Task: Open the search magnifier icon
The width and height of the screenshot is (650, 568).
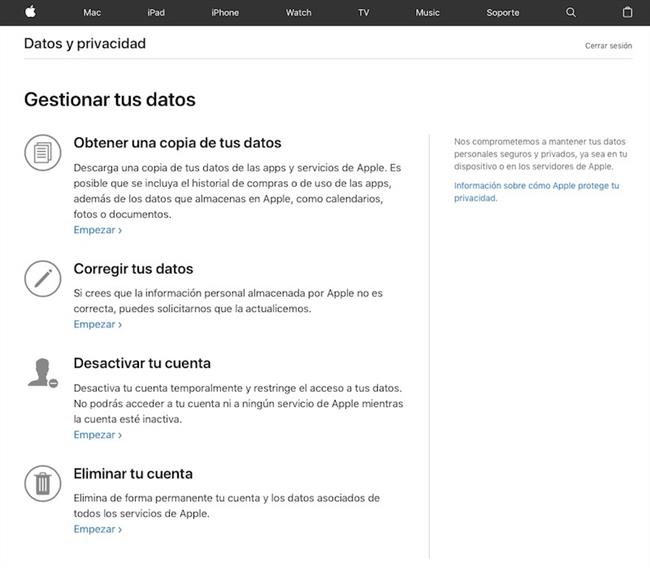Action: (x=571, y=12)
